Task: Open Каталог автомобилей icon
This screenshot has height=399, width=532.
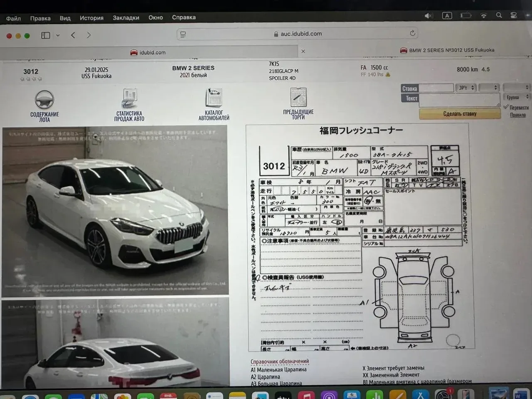Action: (x=214, y=98)
